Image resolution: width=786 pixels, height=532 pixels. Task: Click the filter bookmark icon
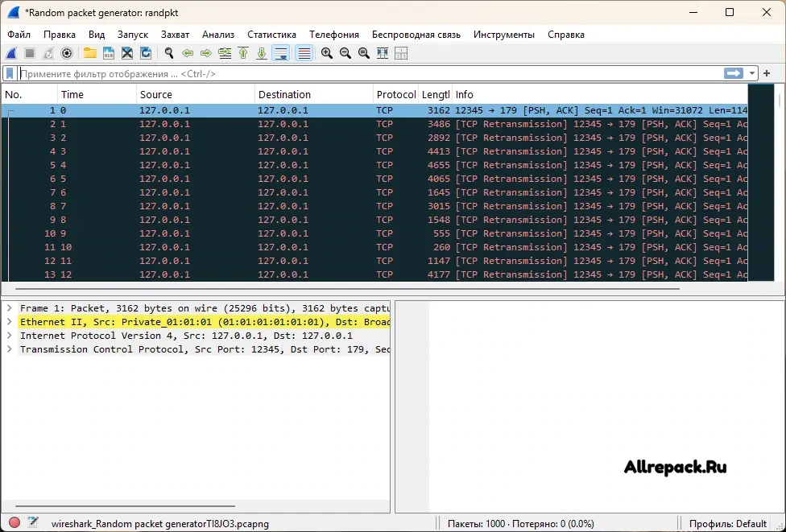coord(10,73)
